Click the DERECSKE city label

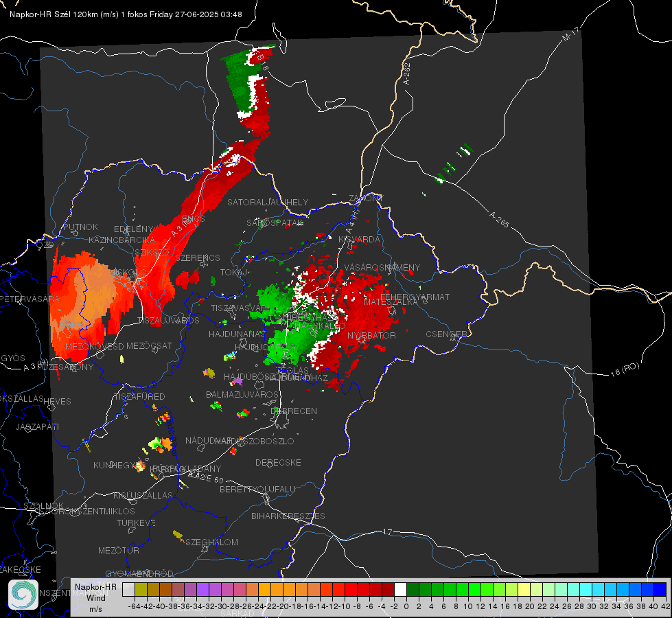point(278,463)
